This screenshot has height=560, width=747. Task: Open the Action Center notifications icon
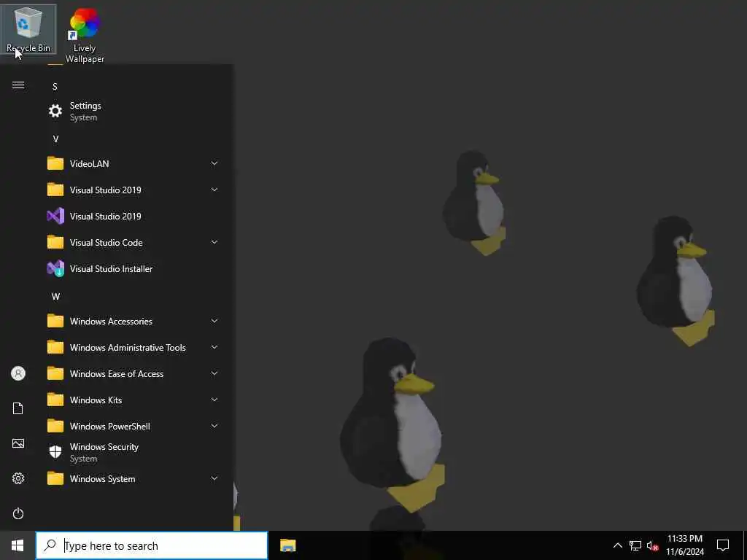click(723, 545)
